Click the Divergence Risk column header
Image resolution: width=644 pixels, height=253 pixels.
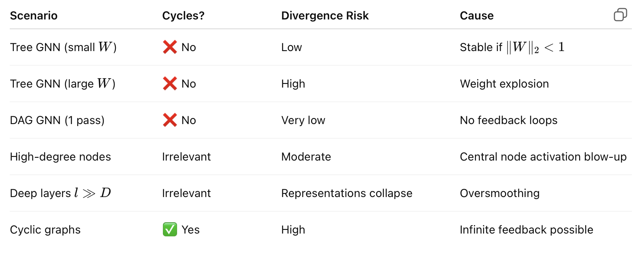325,16
